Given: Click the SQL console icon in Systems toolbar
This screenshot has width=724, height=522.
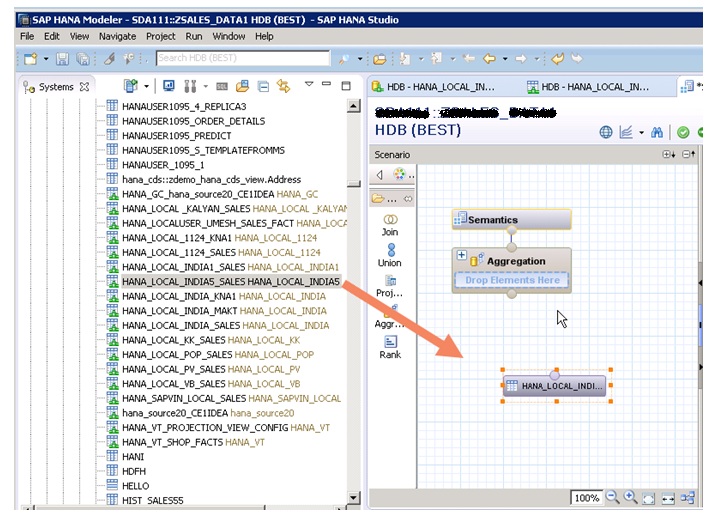Looking at the screenshot, I should (x=222, y=86).
